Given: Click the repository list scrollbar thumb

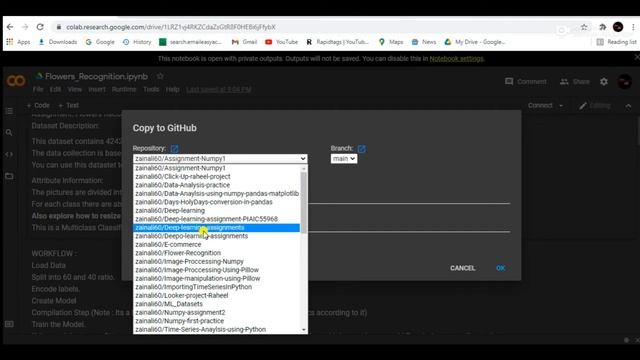Looking at the screenshot, I should coord(304,202).
